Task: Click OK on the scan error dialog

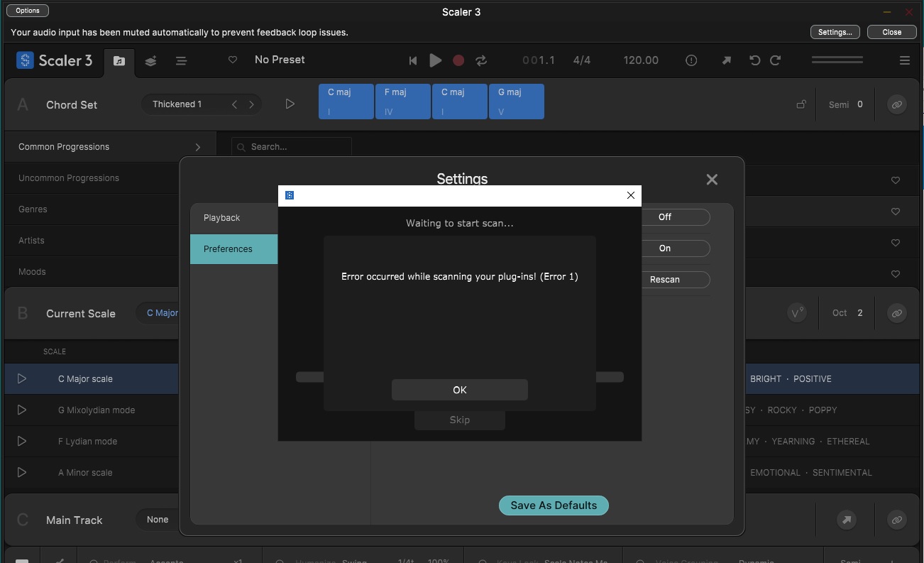Action: pyautogui.click(x=460, y=390)
